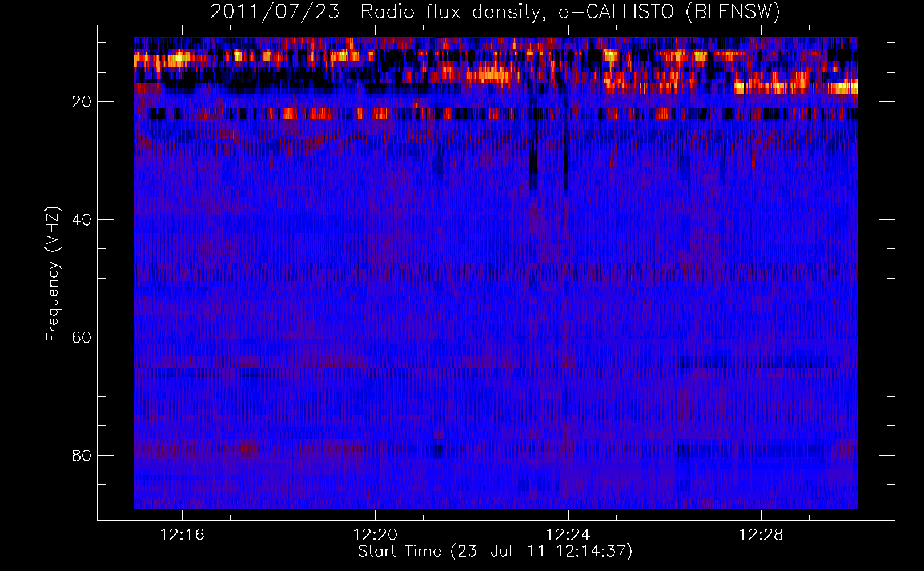Click the 'Frequency (MHZ)' y-axis label

tap(53, 274)
